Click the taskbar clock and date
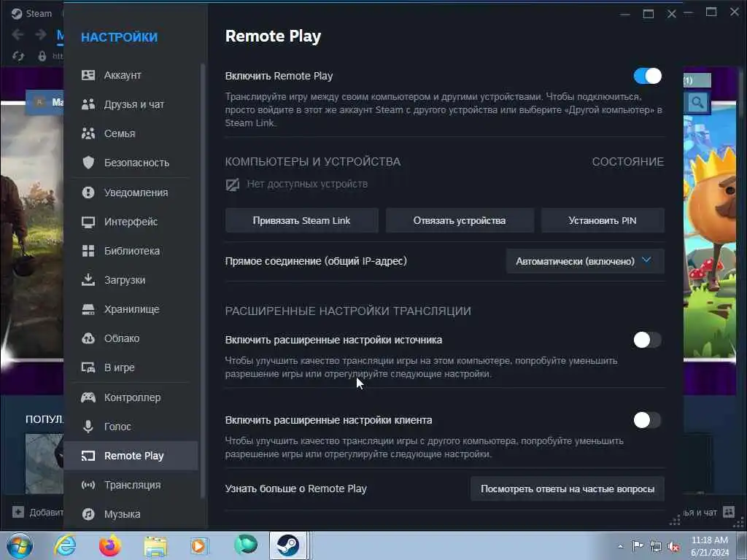This screenshot has height=560, width=747. pos(710,546)
